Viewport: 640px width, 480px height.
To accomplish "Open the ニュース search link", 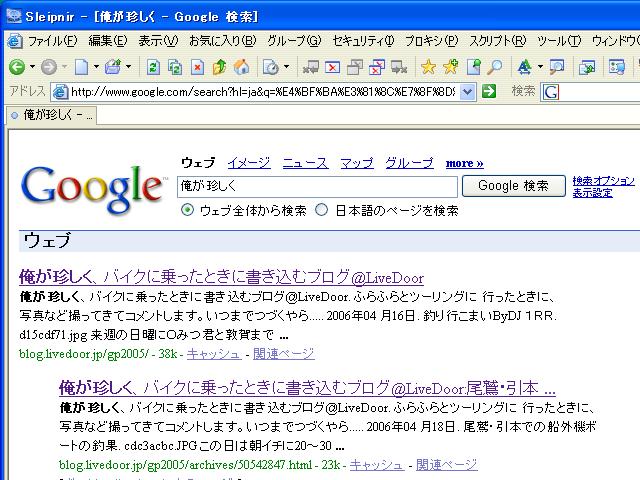I will (305, 163).
